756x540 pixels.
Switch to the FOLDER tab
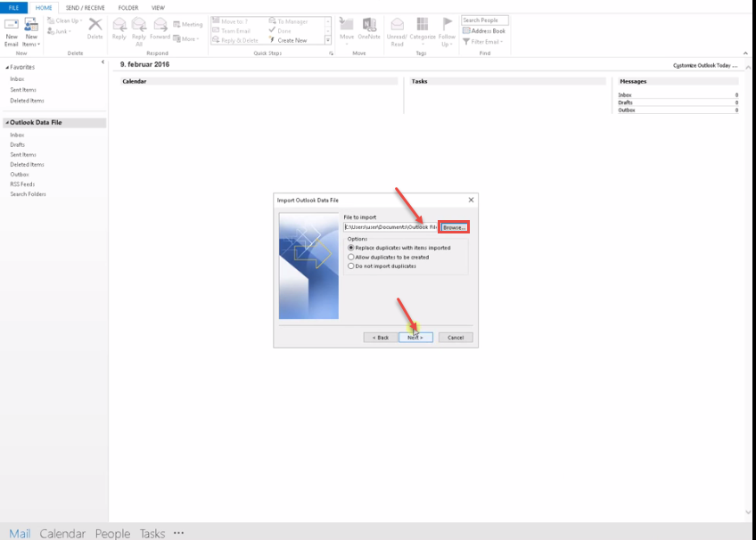tap(128, 8)
